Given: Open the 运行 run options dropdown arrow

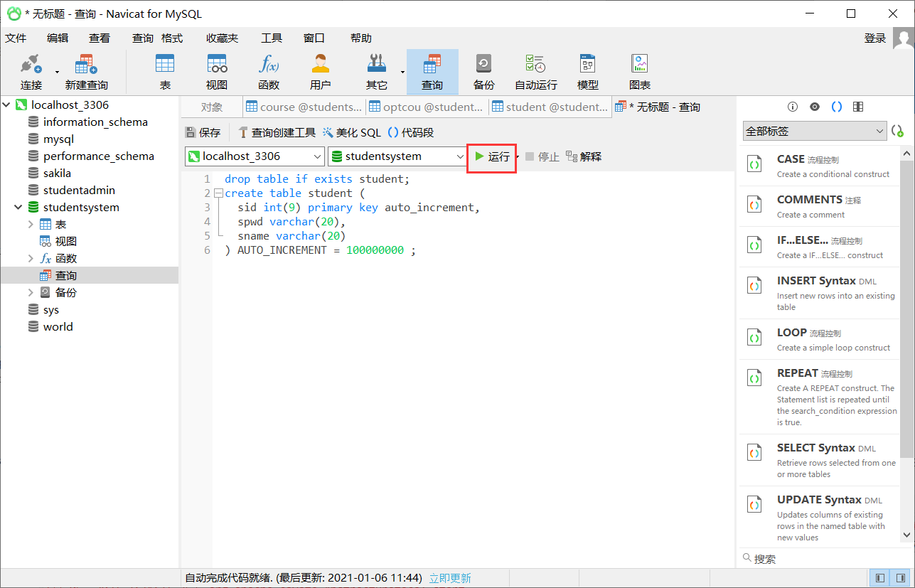Looking at the screenshot, I should click(518, 156).
